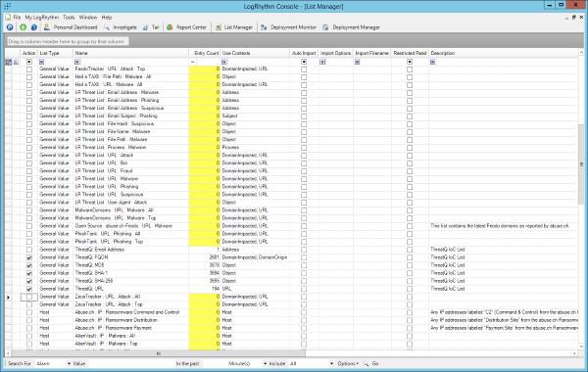The image size is (588, 372).
Task: Open the Help menu
Action: 107,18
